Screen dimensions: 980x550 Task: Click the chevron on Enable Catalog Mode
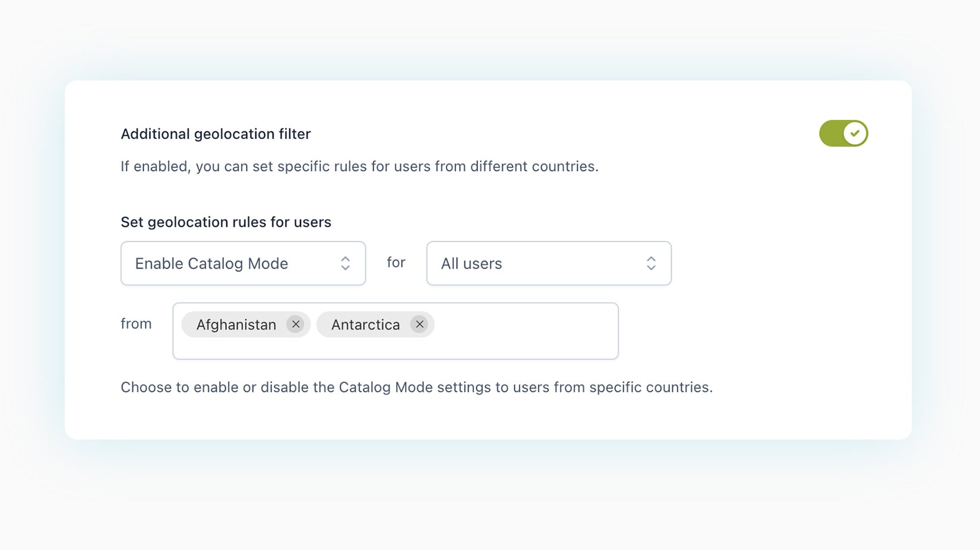346,263
